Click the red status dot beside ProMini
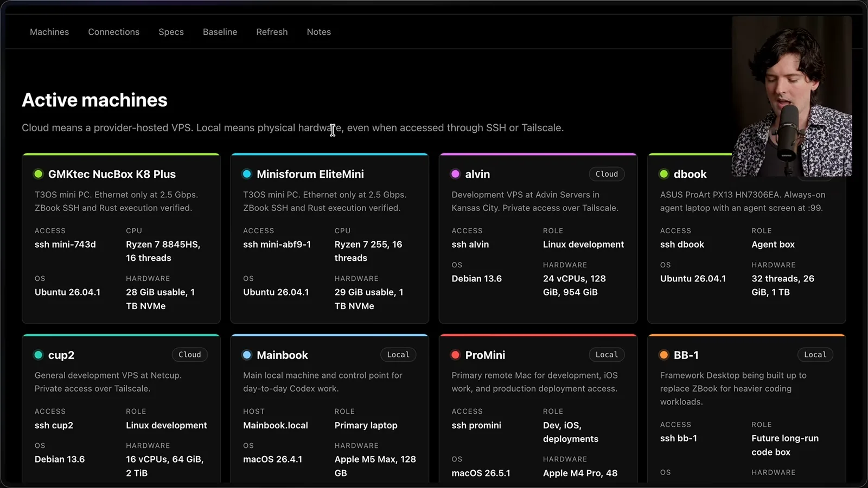 click(x=455, y=355)
